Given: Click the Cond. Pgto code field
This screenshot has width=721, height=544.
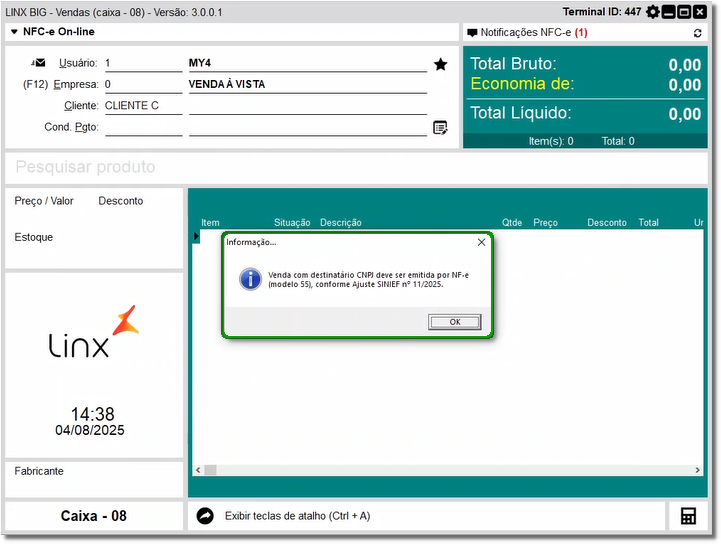Looking at the screenshot, I should [143, 127].
